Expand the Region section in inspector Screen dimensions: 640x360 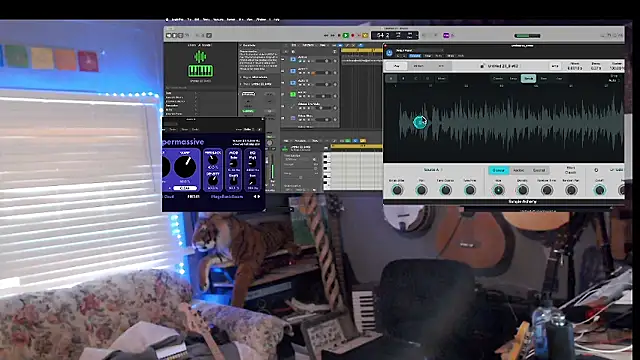pyautogui.click(x=241, y=77)
